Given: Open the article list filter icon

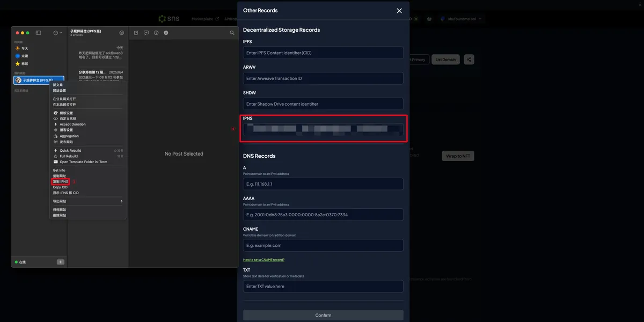Looking at the screenshot, I should point(121,33).
